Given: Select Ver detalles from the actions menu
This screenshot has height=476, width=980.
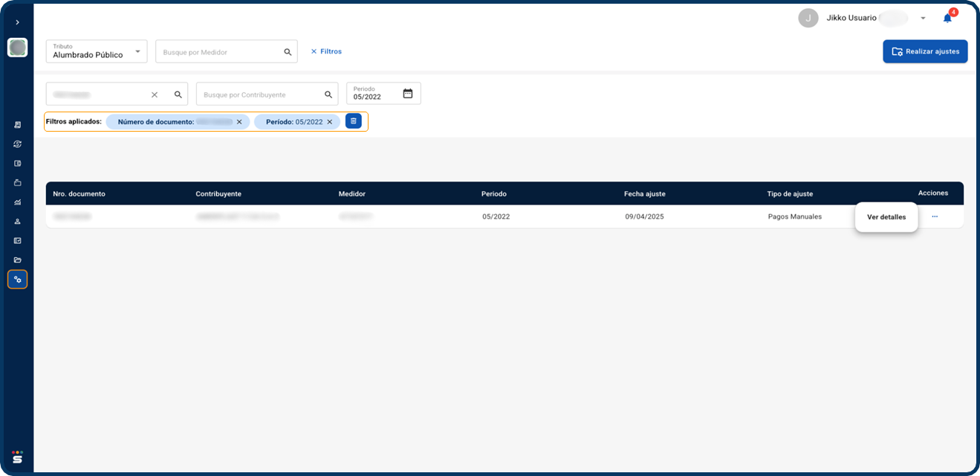Looking at the screenshot, I should click(x=886, y=217).
